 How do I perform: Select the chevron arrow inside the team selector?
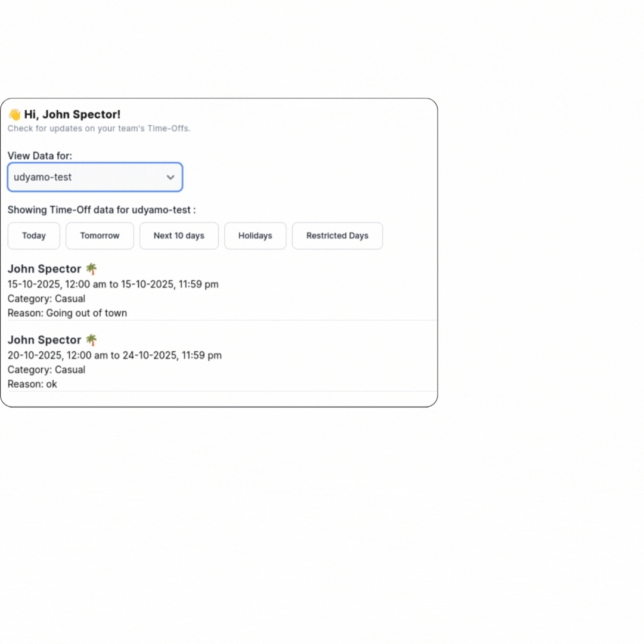[x=171, y=177]
